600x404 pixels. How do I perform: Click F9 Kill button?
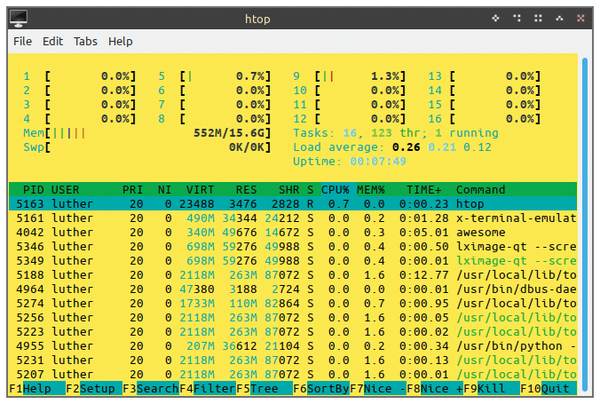(492, 388)
